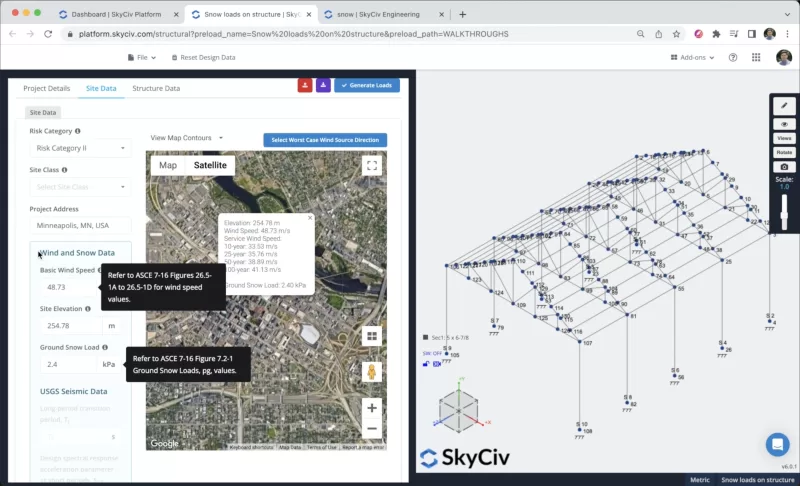The image size is (800, 486).
Task: Open the apps grid icon
Action: [756, 58]
